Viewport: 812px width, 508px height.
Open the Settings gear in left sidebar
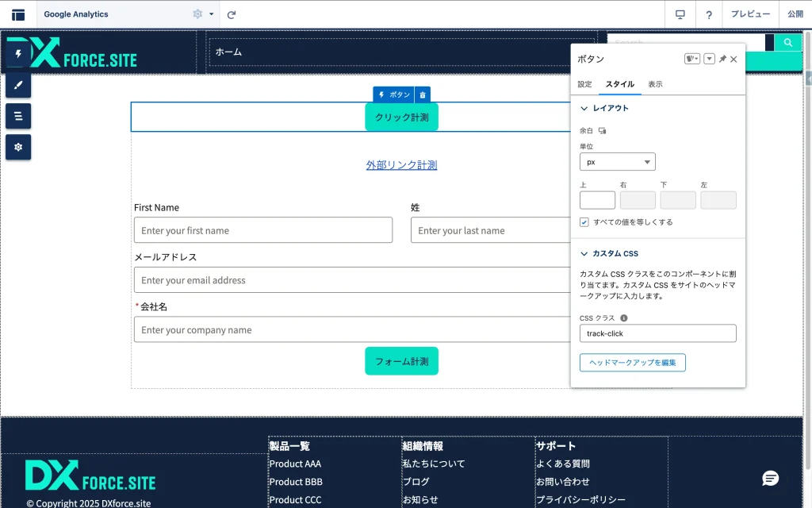18,147
